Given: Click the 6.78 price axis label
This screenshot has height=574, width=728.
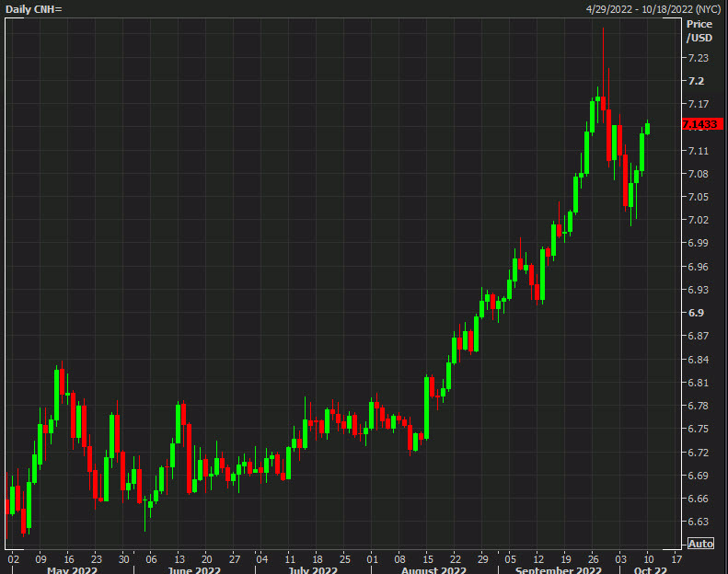Looking at the screenshot, I should pos(699,406).
